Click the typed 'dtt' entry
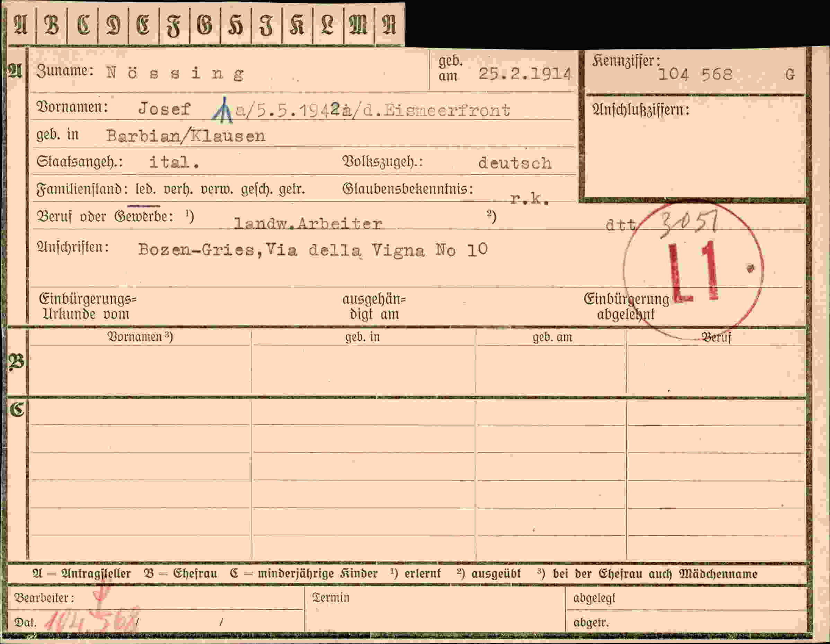Viewport: 830px width, 644px height. coord(621,225)
